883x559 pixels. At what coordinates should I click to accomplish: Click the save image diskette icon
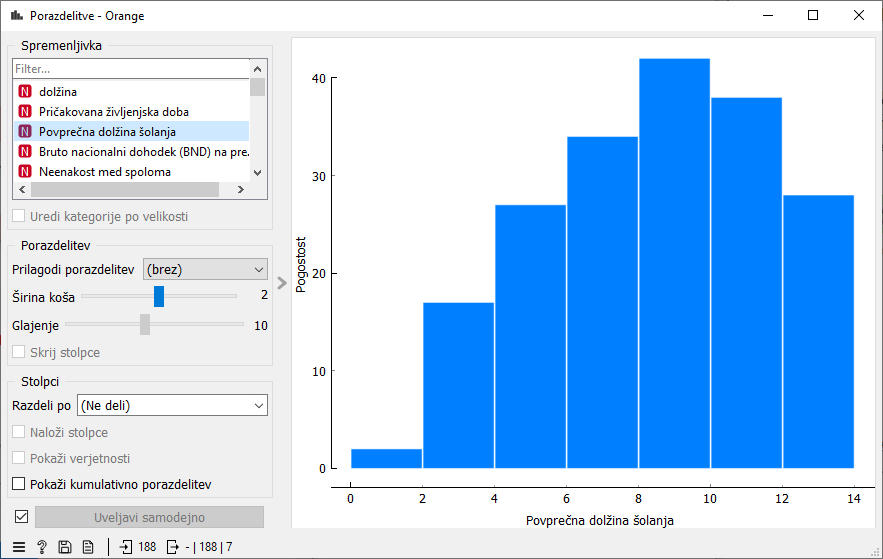(65, 547)
